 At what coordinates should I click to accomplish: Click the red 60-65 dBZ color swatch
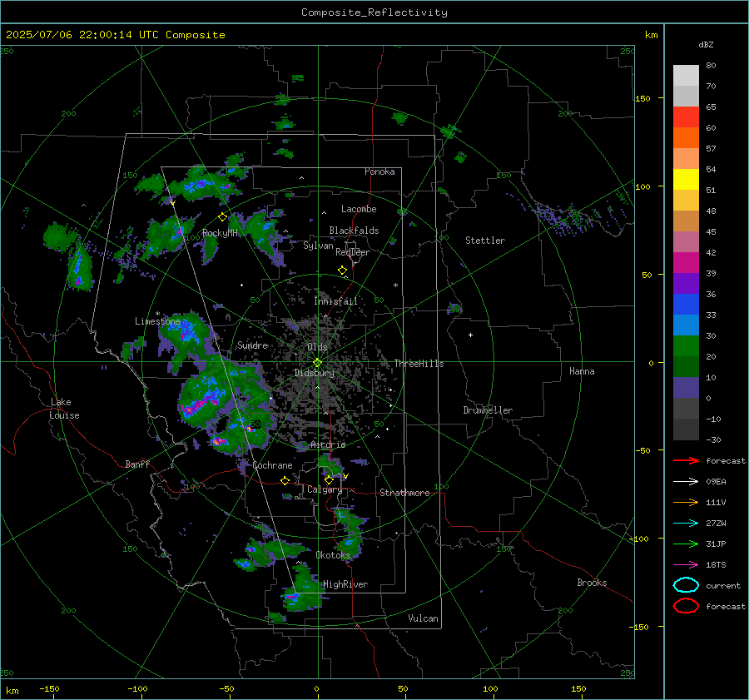point(686,117)
